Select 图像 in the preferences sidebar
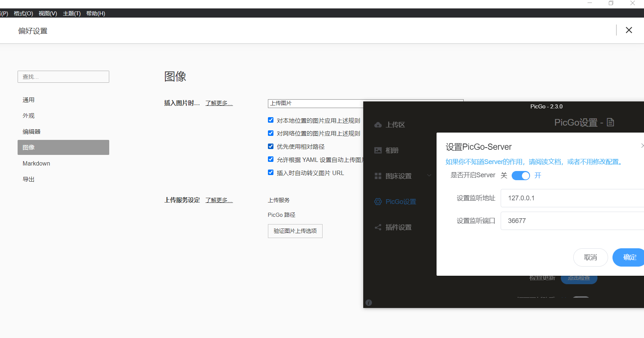 [x=63, y=148]
